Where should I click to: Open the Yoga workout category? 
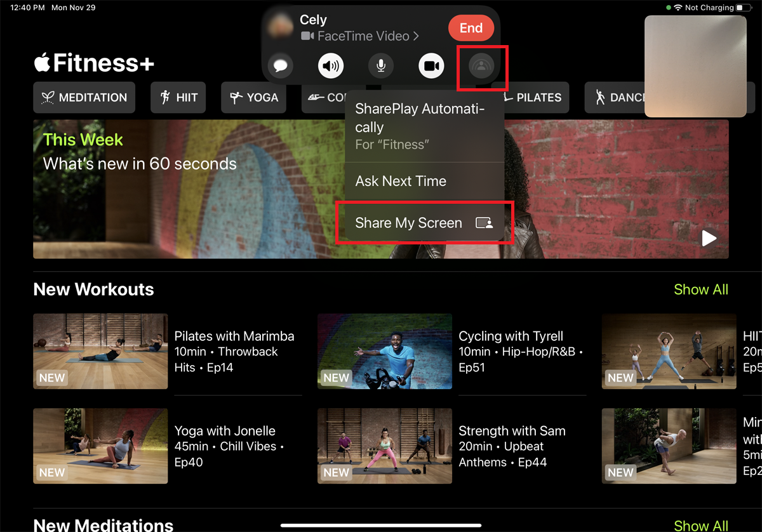(254, 98)
